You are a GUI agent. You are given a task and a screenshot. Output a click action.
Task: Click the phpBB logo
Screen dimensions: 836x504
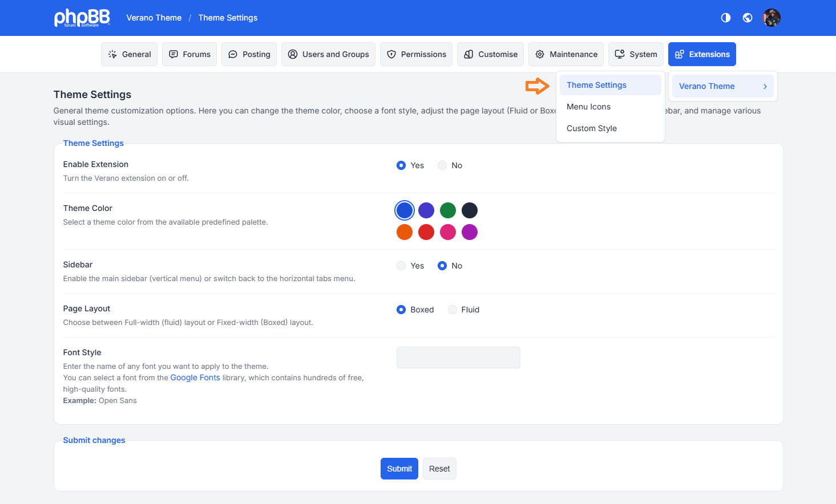pyautogui.click(x=82, y=18)
